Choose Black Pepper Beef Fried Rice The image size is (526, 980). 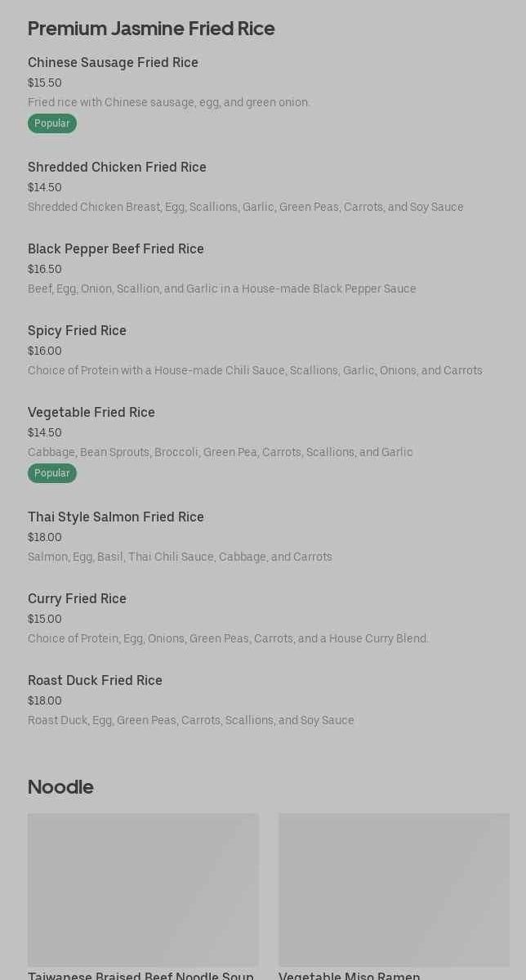point(116,249)
